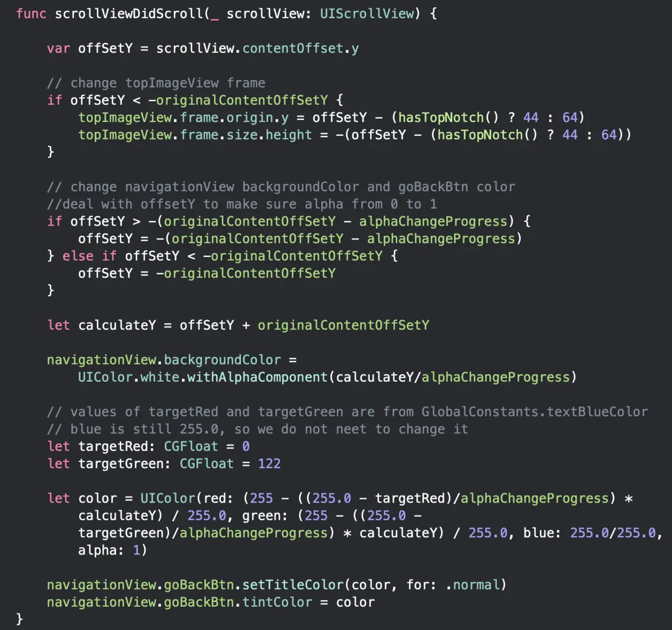Image resolution: width=672 pixels, height=630 pixels.
Task: Click the goBackBtn.tintColor assignment
Action: [x=211, y=602]
